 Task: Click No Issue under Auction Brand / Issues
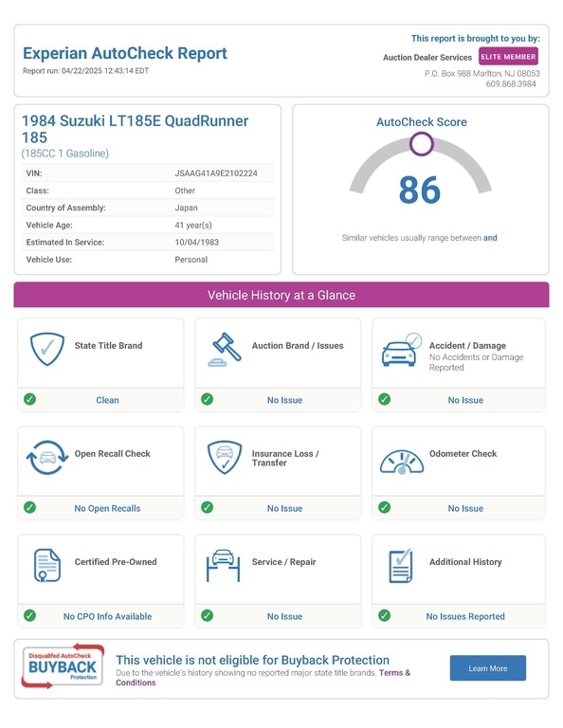(x=284, y=400)
